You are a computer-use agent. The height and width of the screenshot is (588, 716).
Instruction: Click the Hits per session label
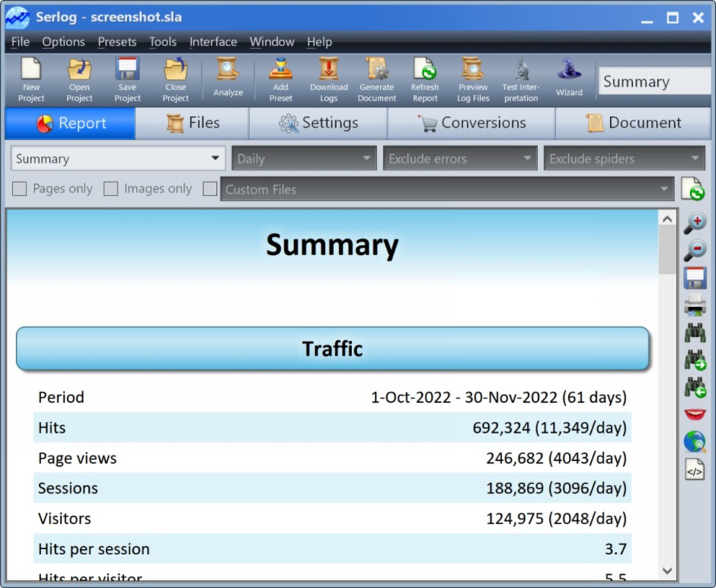[x=93, y=549]
